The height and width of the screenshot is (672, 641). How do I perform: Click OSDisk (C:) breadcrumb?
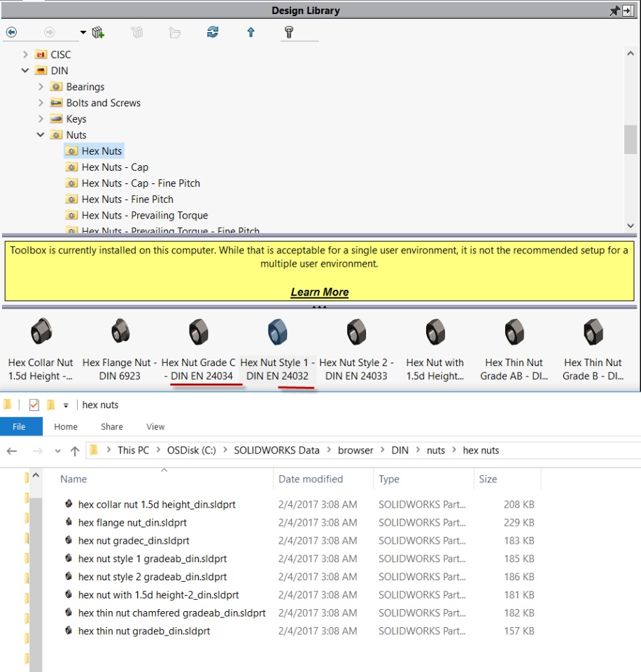click(x=192, y=450)
